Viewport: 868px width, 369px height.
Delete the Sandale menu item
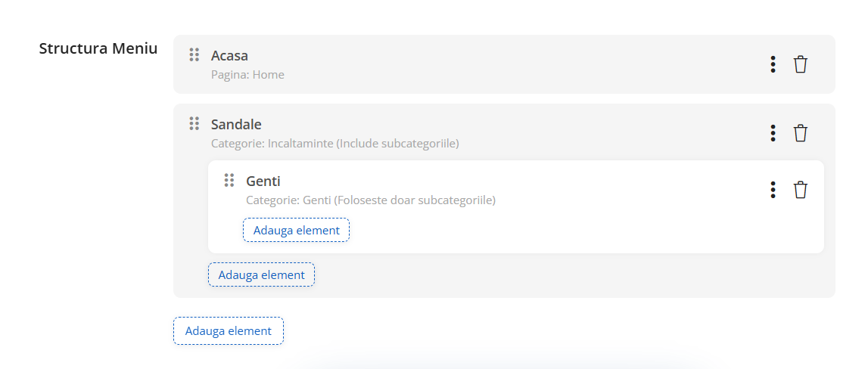pos(801,133)
